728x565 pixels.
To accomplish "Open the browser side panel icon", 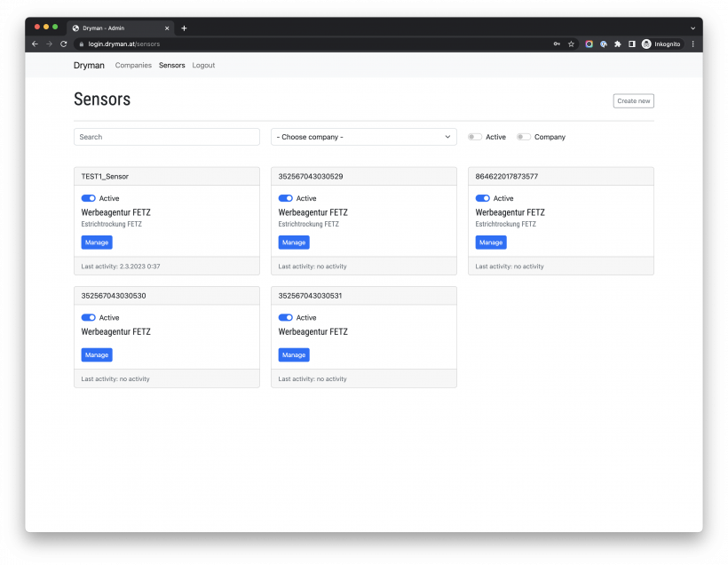I will coord(631,44).
